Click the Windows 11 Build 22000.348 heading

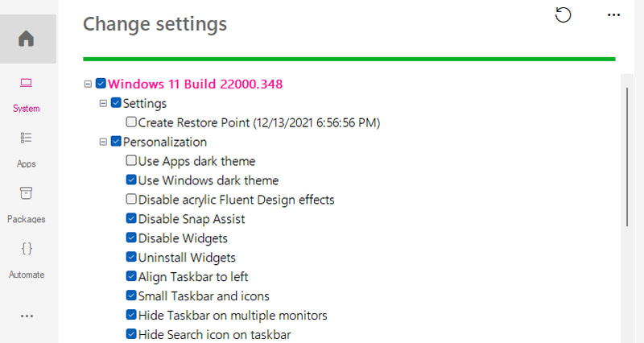(195, 84)
